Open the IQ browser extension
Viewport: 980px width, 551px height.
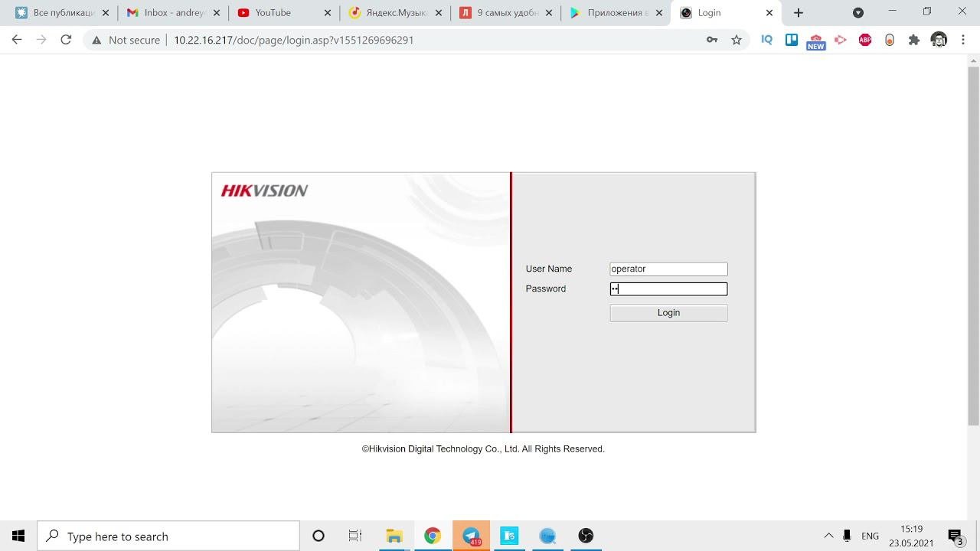(767, 40)
